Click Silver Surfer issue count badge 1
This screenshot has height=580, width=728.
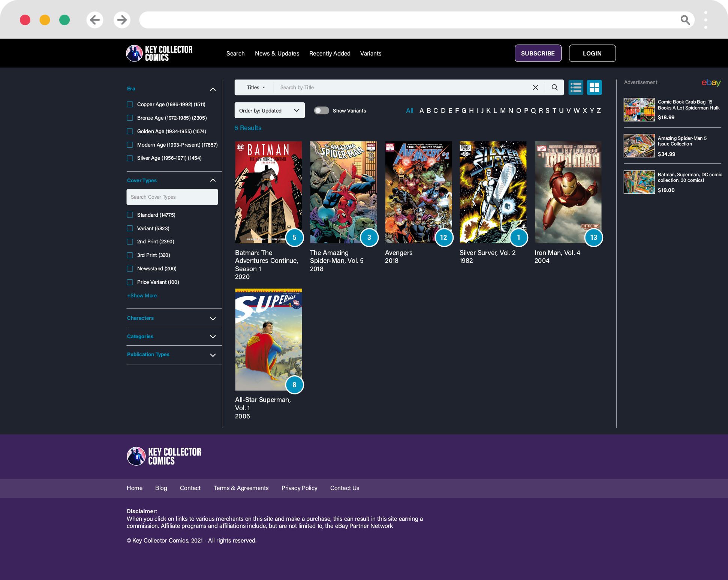coord(519,237)
